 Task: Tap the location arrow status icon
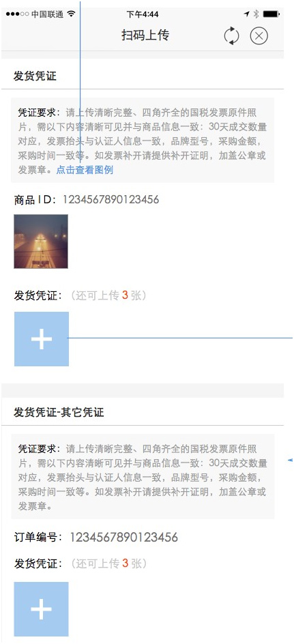click(x=246, y=14)
